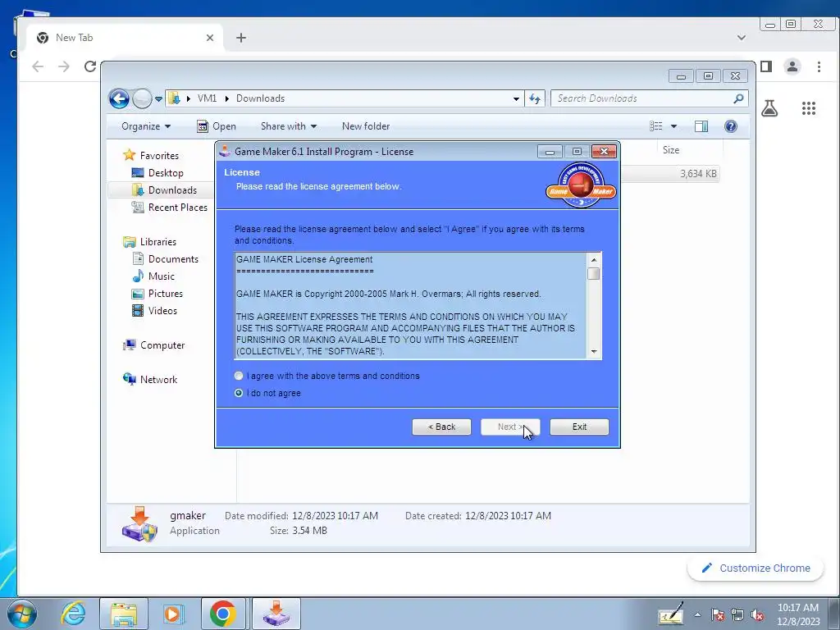840x630 pixels.
Task: Close the Chrome New Tab tab
Action: pos(210,38)
